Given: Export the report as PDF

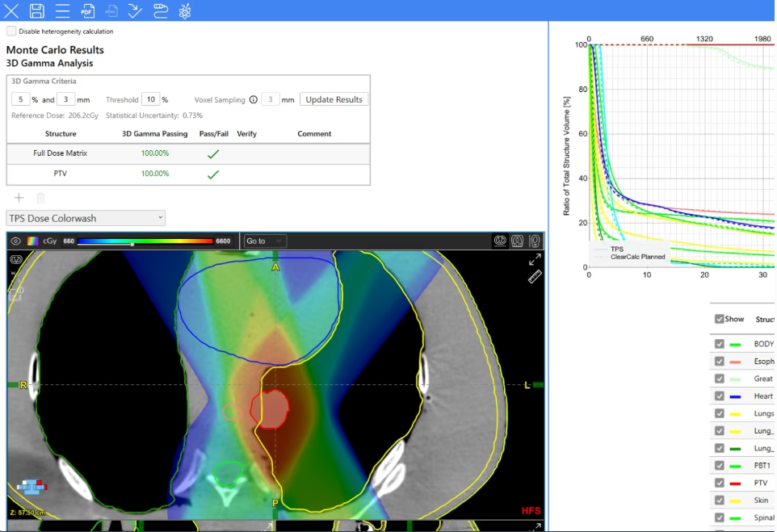Looking at the screenshot, I should point(88,10).
